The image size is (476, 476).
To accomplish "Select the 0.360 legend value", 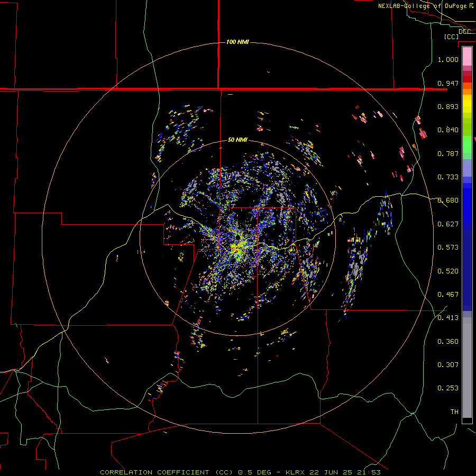I will 448,342.
